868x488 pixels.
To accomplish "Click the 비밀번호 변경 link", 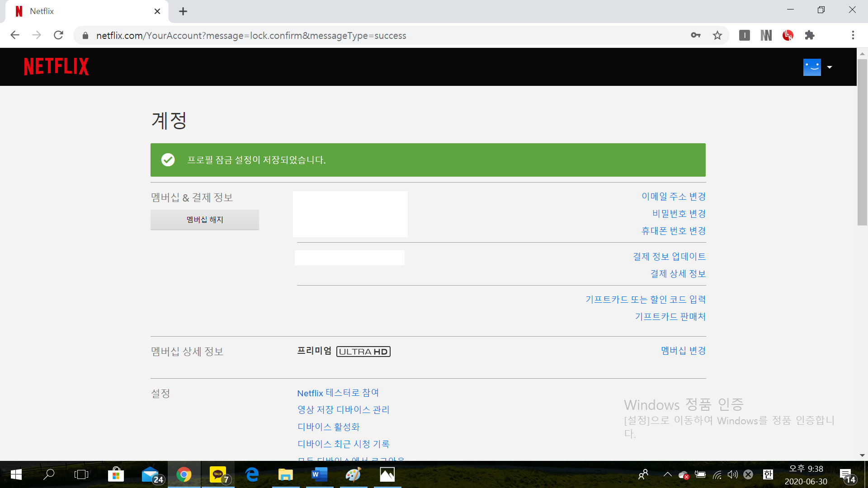I will [679, 214].
